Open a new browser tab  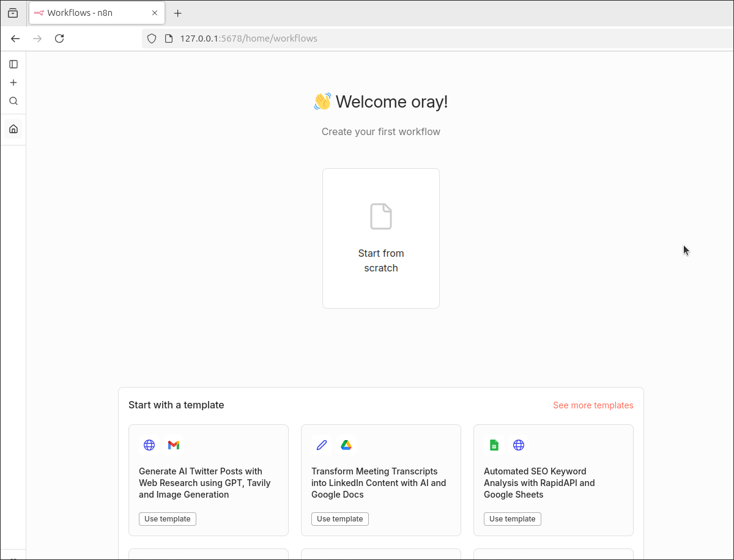178,13
